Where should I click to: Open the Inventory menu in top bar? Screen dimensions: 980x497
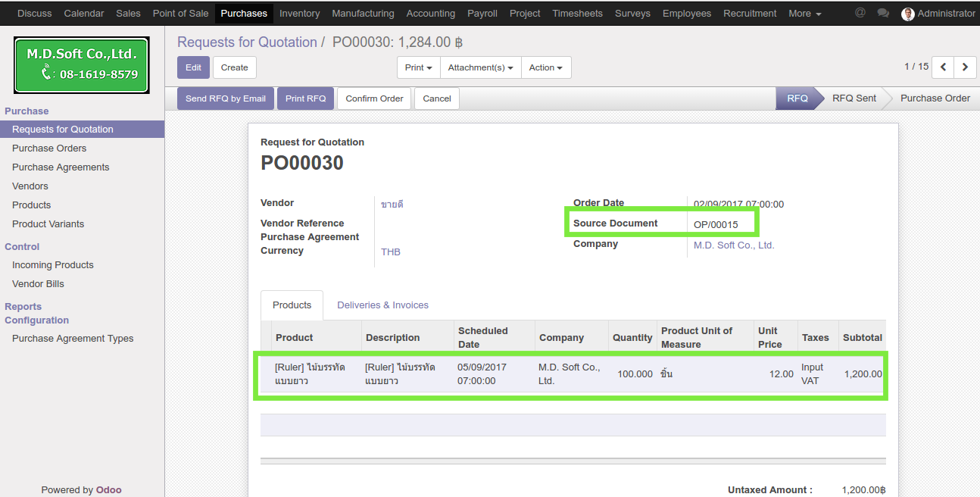pos(299,14)
